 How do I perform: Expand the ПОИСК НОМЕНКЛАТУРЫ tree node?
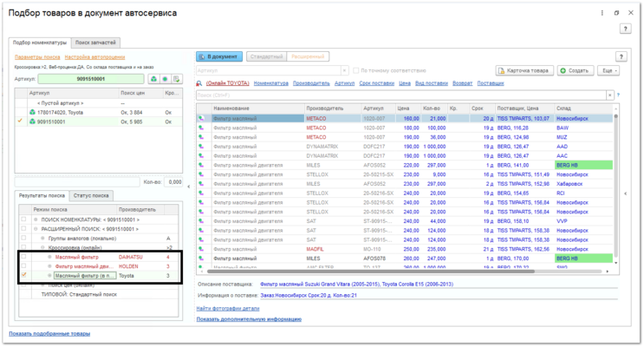(36, 219)
